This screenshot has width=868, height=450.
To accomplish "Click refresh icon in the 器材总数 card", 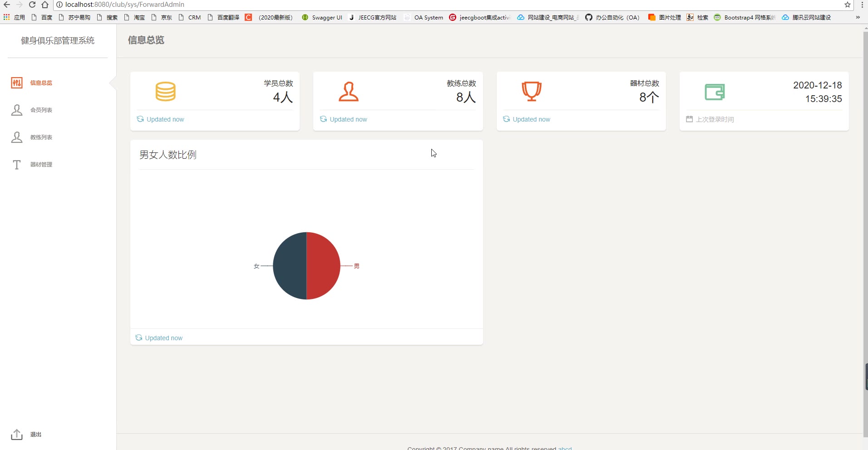I will pyautogui.click(x=506, y=119).
